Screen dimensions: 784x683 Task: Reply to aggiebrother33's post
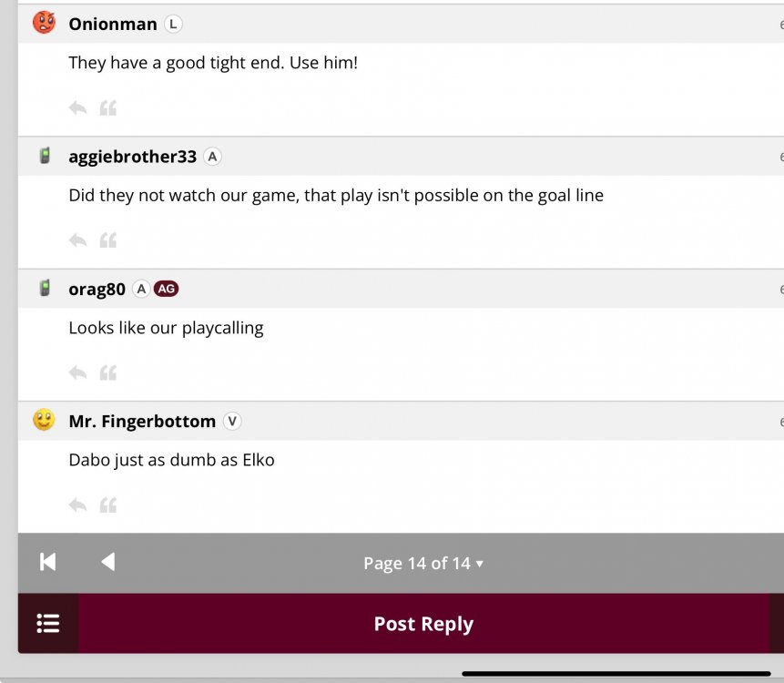[x=77, y=240]
